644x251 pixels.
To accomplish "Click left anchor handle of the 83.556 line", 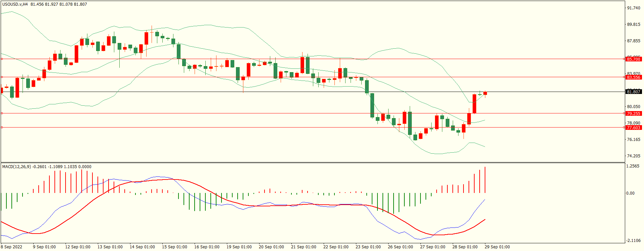I will pyautogui.click(x=2, y=77).
